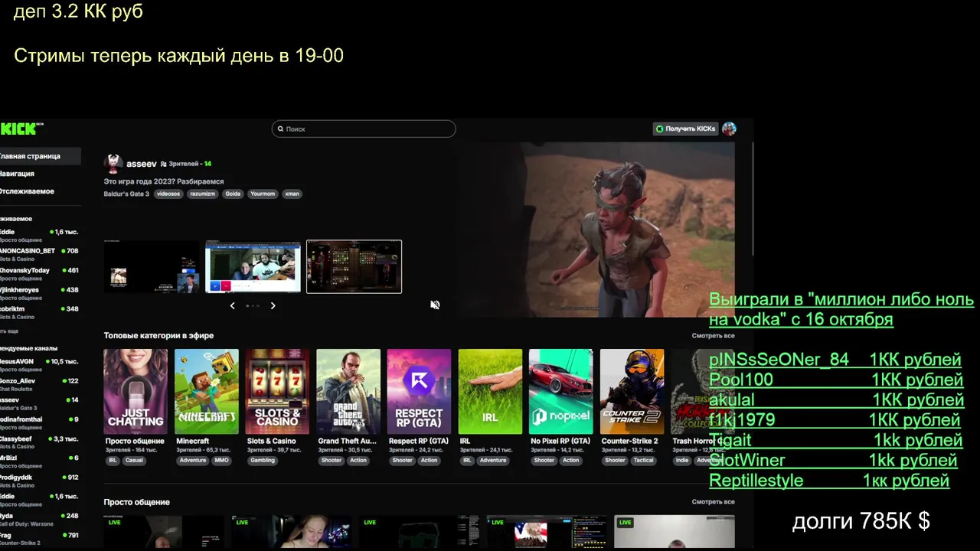Open Vjlinkheroyes channel in sidebar
Image resolution: width=980 pixels, height=551 pixels.
tap(40, 293)
